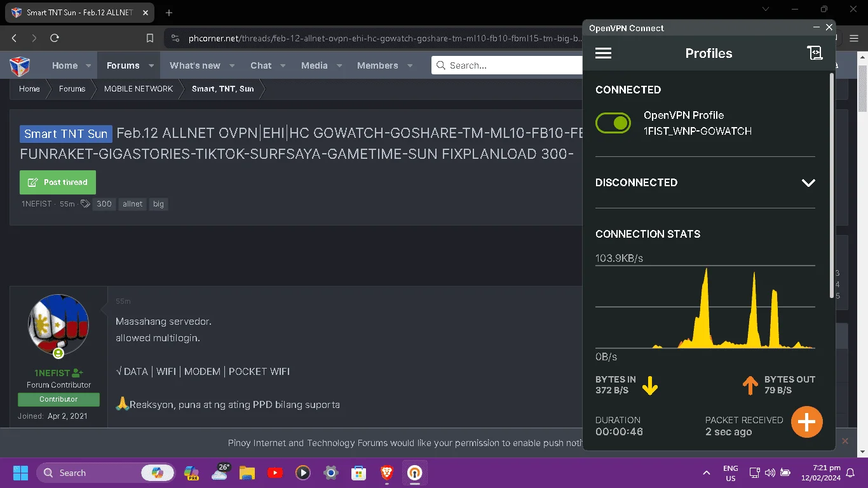Image resolution: width=868 pixels, height=488 pixels.
Task: Select the big tag
Action: point(158,204)
